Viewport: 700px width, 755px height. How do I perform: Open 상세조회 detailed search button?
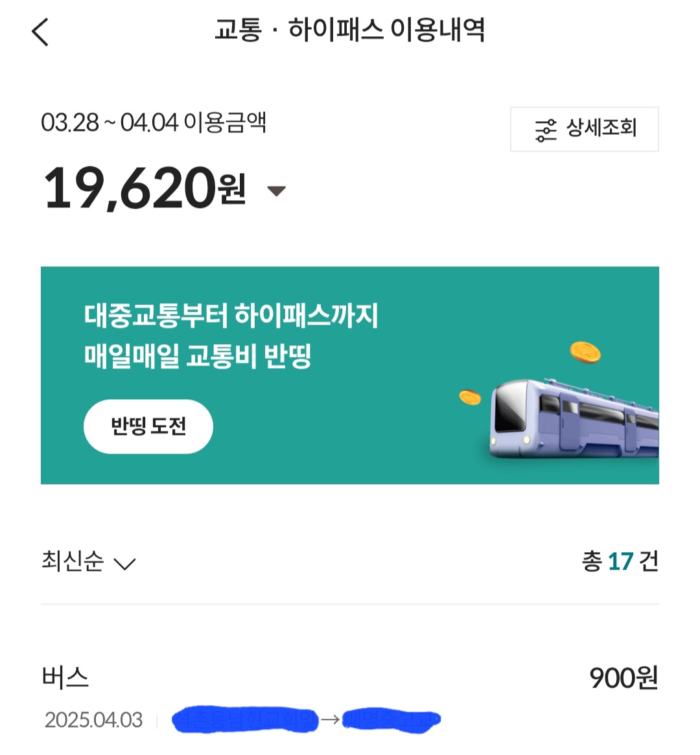click(x=585, y=130)
